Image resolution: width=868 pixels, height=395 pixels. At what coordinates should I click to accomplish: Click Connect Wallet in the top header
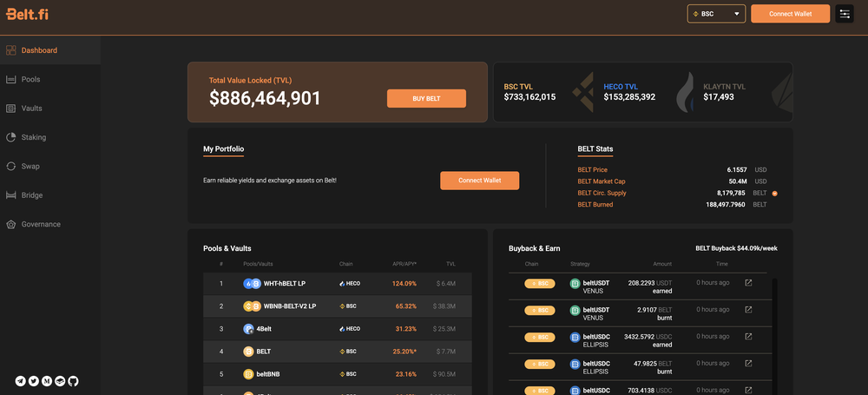coord(791,14)
